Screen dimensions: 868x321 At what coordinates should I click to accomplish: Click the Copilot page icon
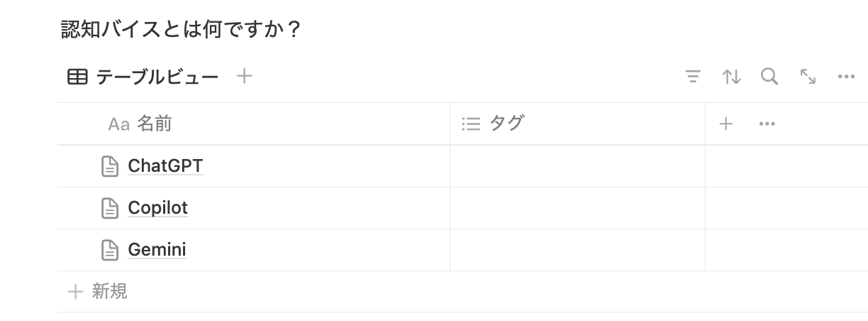pyautogui.click(x=110, y=208)
